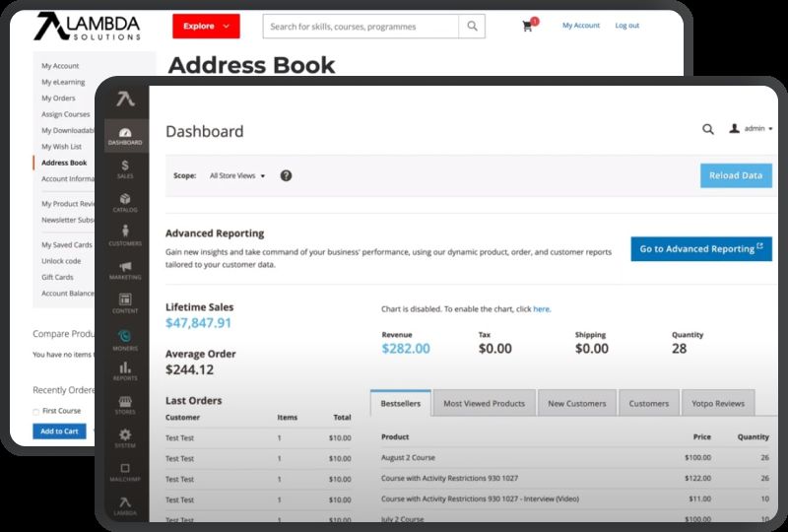Open the admin user account dropdown

coord(751,129)
